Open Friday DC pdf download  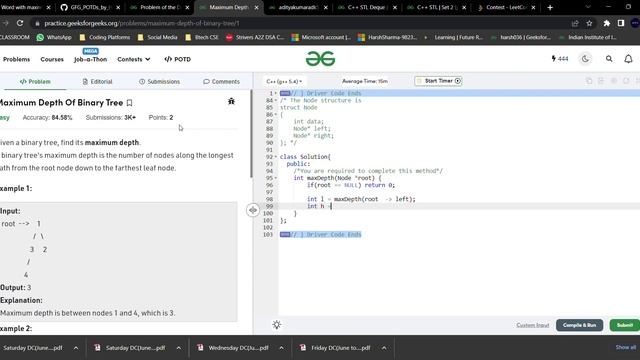pyautogui.click(x=336, y=348)
